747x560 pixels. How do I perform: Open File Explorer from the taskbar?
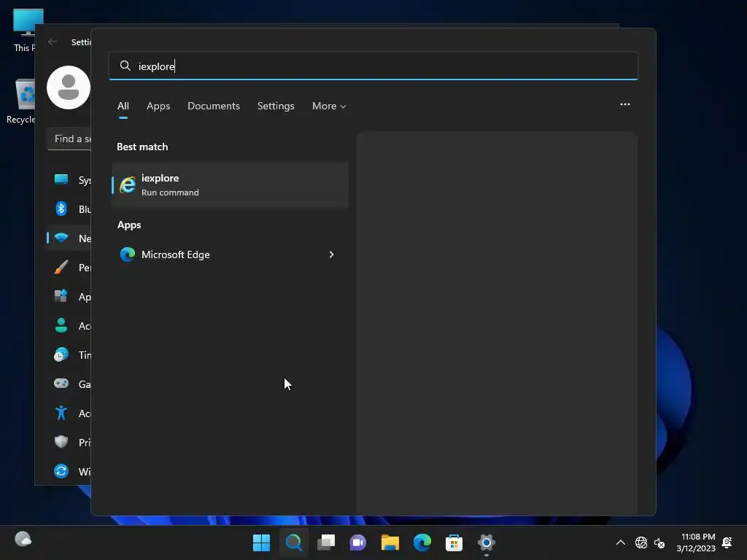click(390, 542)
